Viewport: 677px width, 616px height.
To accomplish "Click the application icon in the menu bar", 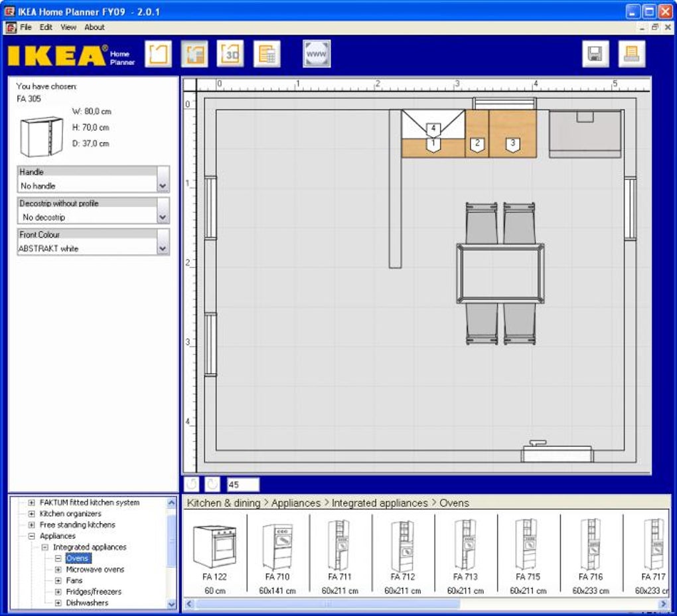I will pos(11,27).
